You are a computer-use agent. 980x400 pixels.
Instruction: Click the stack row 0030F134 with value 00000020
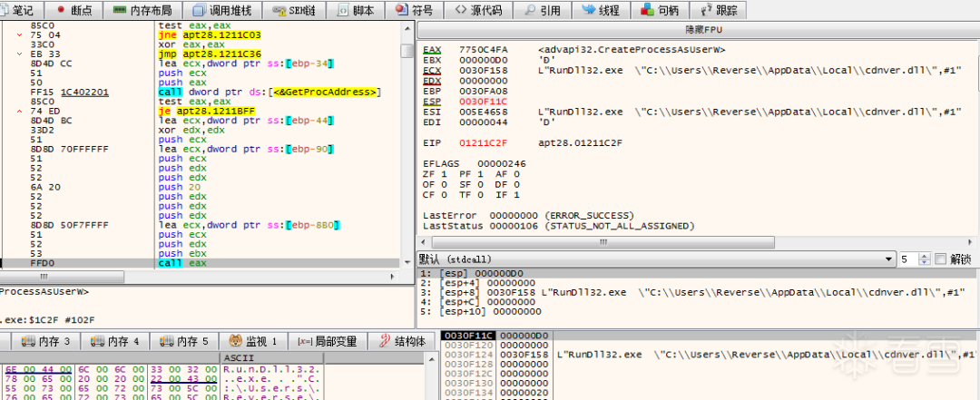coord(710,392)
